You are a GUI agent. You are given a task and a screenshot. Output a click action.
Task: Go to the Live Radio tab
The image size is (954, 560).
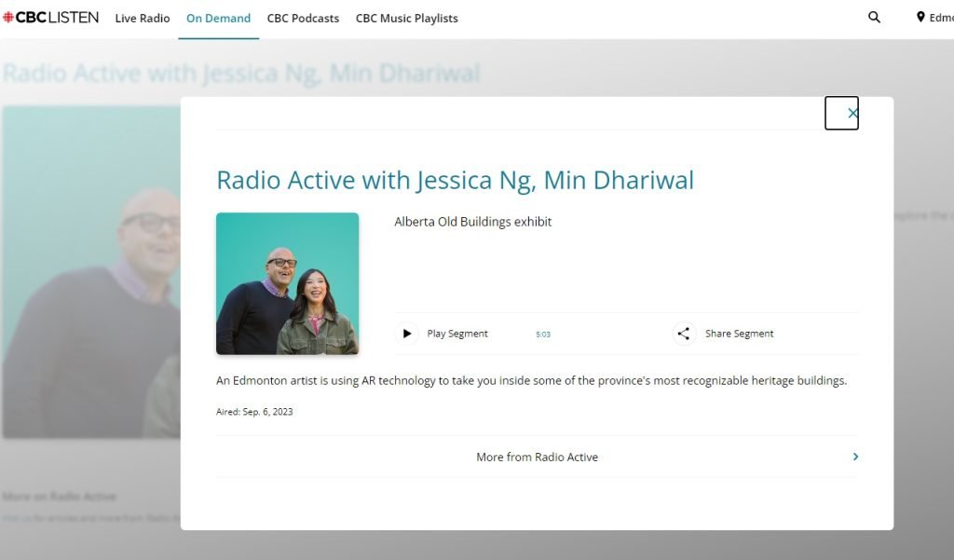[x=143, y=19]
